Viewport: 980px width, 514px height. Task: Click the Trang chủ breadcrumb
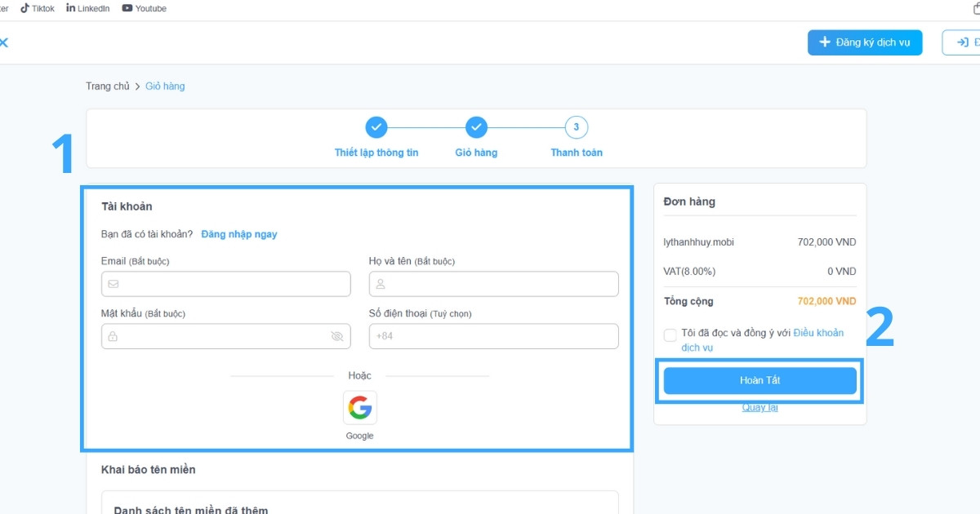pyautogui.click(x=108, y=86)
